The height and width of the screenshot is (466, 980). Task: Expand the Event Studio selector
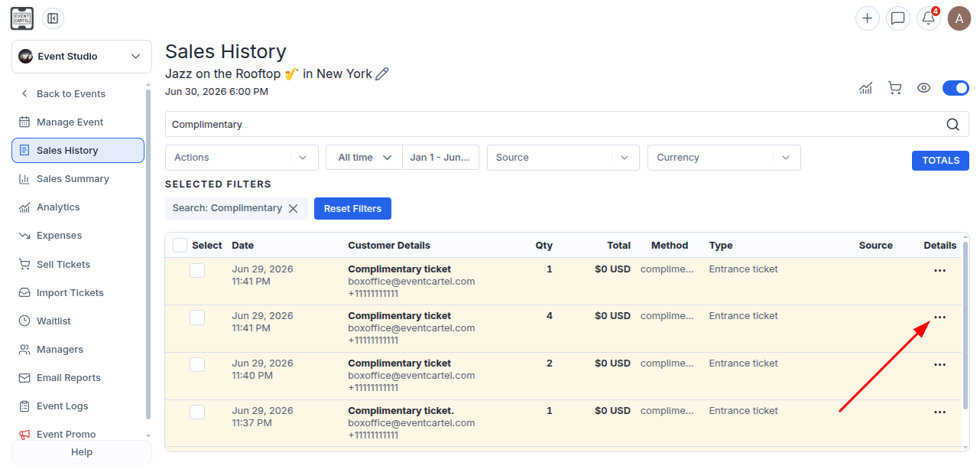click(x=82, y=57)
